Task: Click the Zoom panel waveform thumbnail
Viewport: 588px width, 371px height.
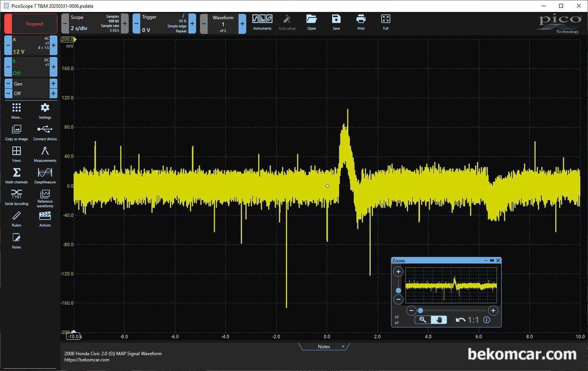Action: (451, 286)
